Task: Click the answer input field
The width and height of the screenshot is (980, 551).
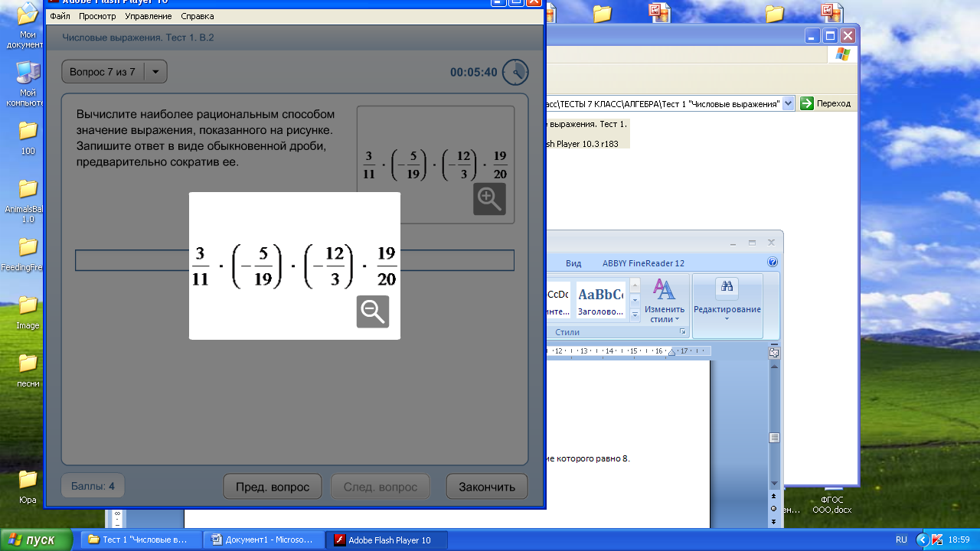Action: 295,260
